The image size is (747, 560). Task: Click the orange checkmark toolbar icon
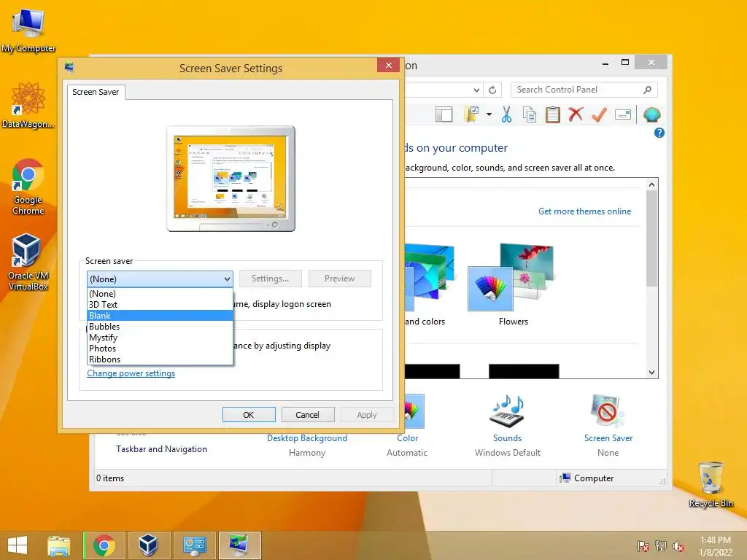[600, 114]
